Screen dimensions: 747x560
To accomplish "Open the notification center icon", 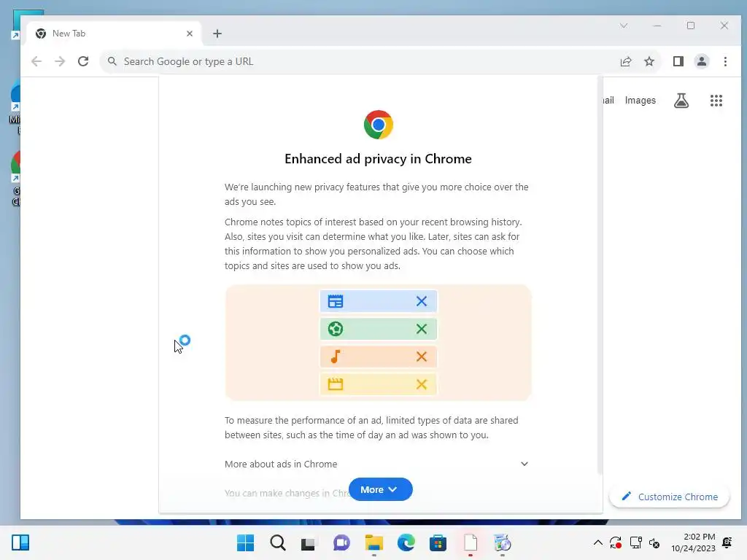I will point(727,542).
